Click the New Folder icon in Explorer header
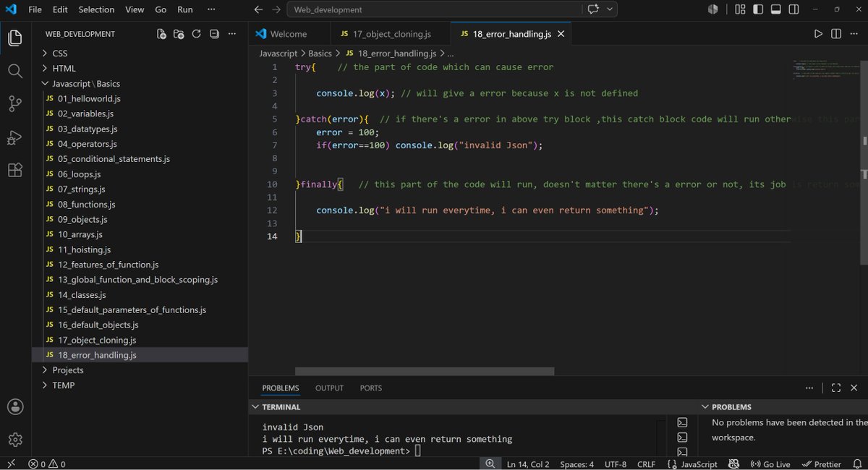The height and width of the screenshot is (470, 868). [179, 34]
